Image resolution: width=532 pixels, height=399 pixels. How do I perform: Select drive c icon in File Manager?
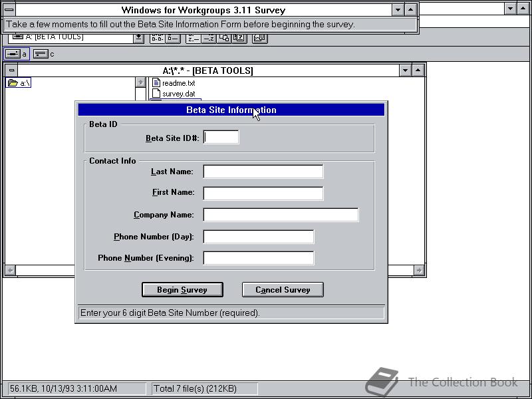point(41,54)
